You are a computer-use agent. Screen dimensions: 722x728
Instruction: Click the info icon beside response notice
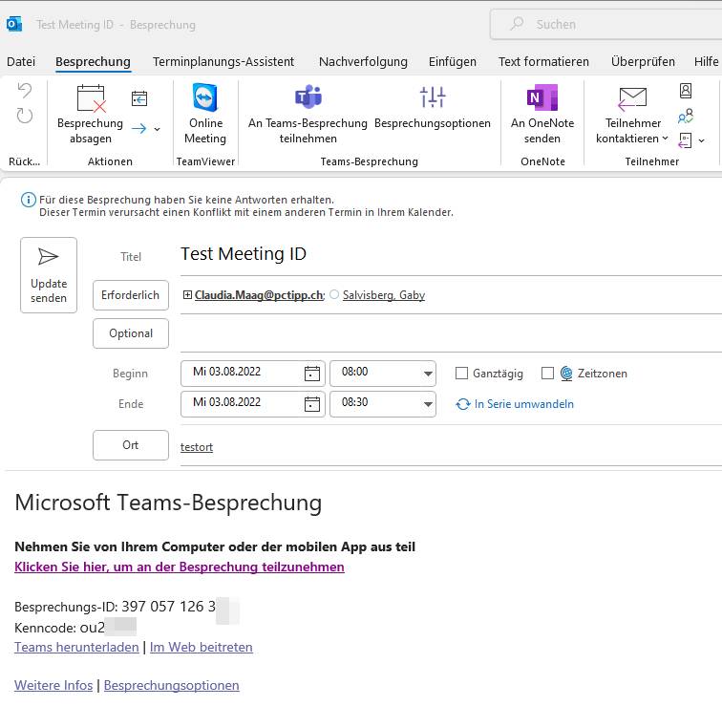pyautogui.click(x=29, y=200)
